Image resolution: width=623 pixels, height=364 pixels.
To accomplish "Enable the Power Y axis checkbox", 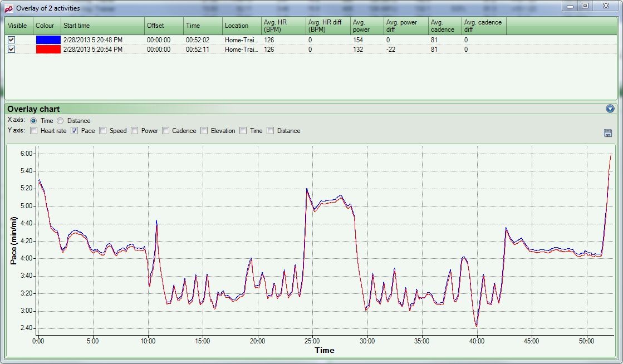I will coord(134,131).
